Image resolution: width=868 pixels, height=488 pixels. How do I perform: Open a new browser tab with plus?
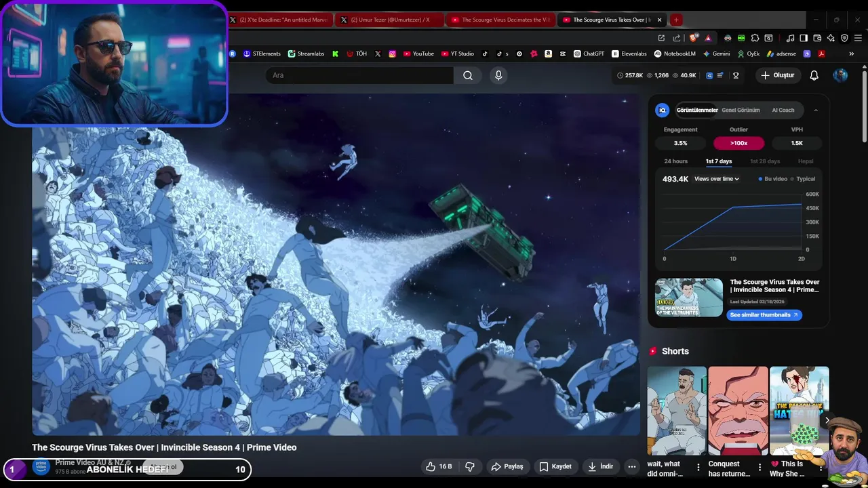tap(676, 20)
